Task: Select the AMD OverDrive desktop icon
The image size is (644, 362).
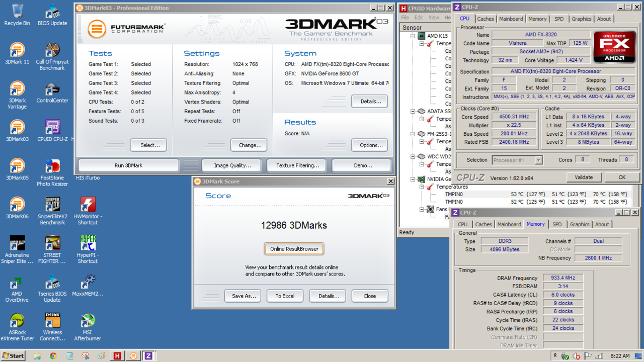Action: pos(17,289)
